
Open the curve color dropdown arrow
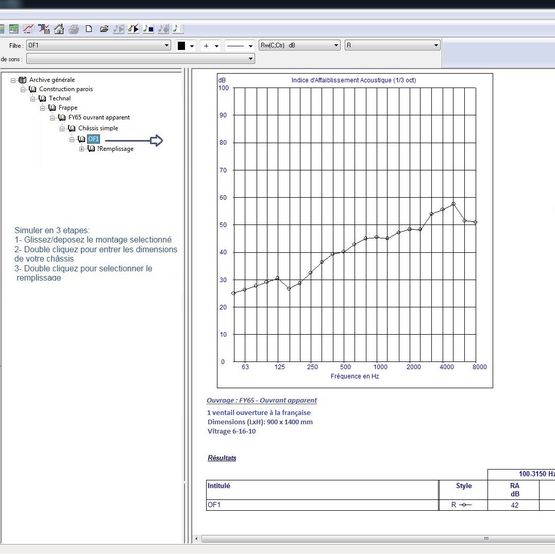[x=192, y=46]
